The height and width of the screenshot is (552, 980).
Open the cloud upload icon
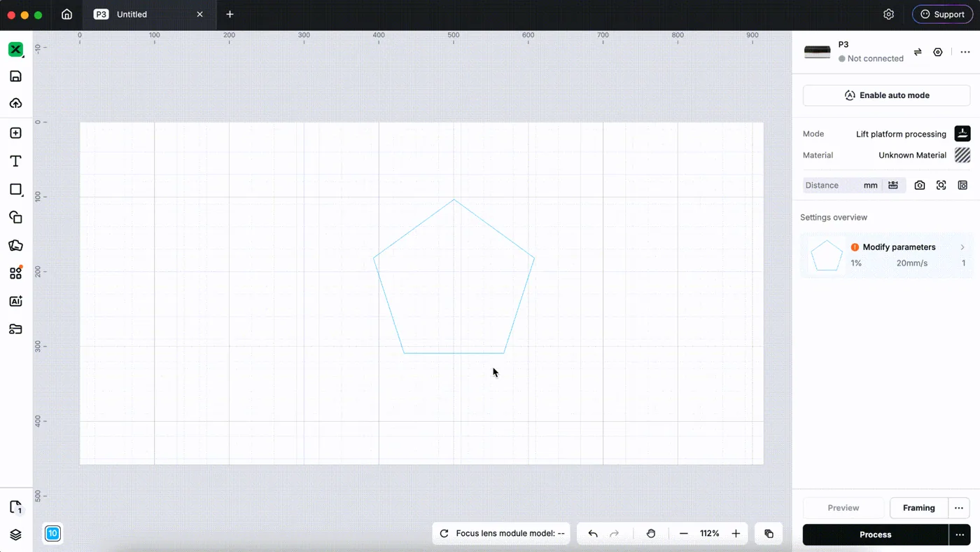15,104
